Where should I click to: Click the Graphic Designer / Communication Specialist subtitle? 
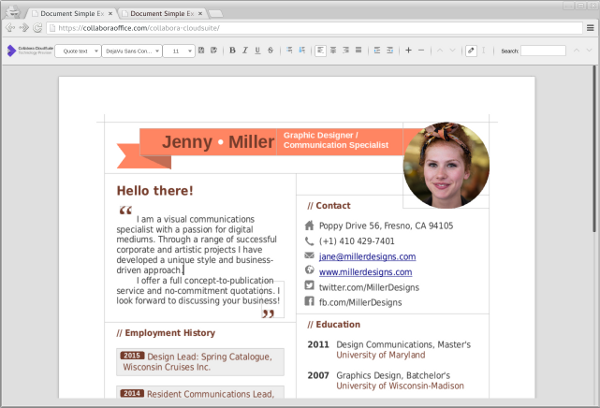336,140
